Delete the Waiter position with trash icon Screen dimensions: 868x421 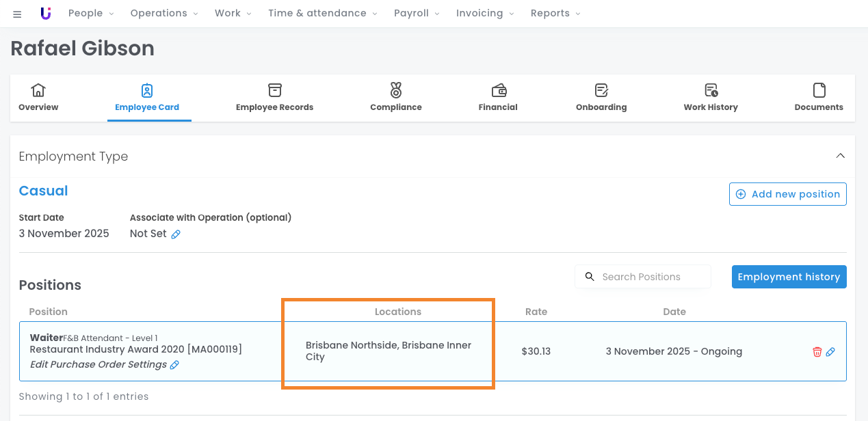pyautogui.click(x=817, y=352)
